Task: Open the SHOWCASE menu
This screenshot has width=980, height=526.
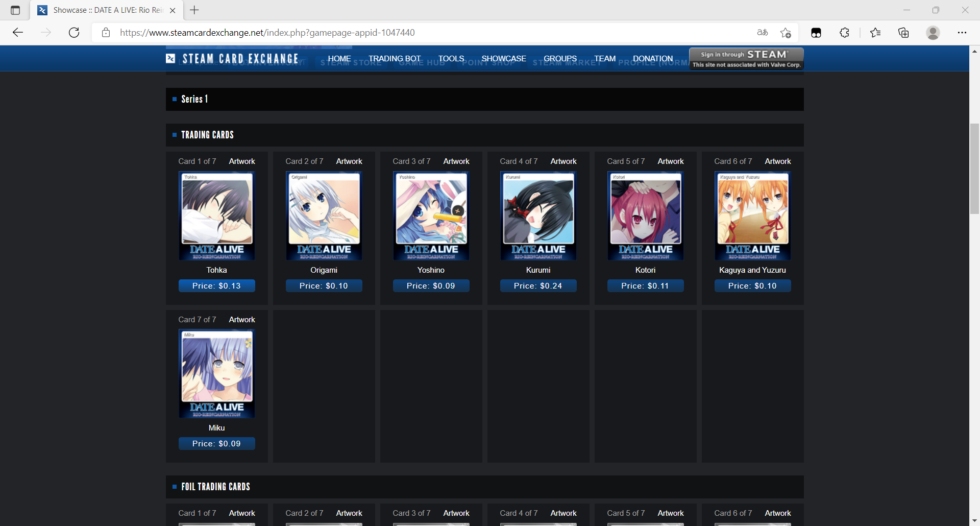Action: (504, 59)
